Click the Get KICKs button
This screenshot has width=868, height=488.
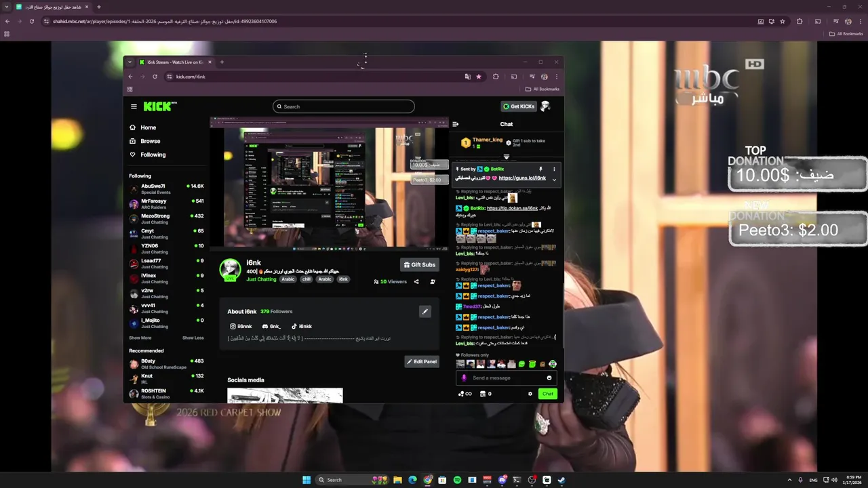coord(519,106)
